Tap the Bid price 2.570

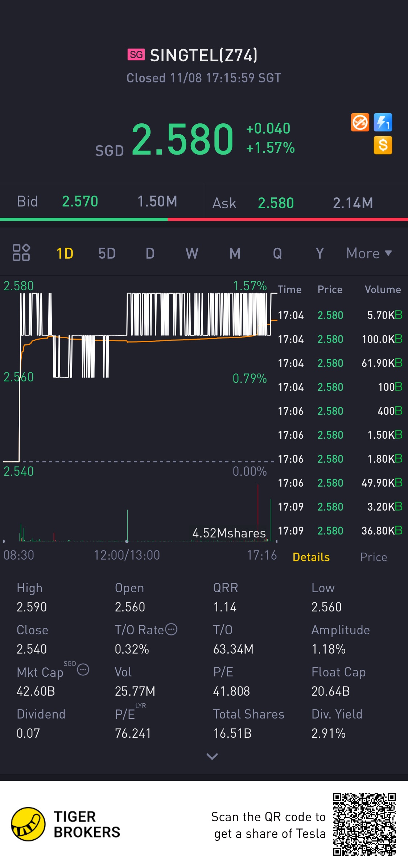pos(80,201)
